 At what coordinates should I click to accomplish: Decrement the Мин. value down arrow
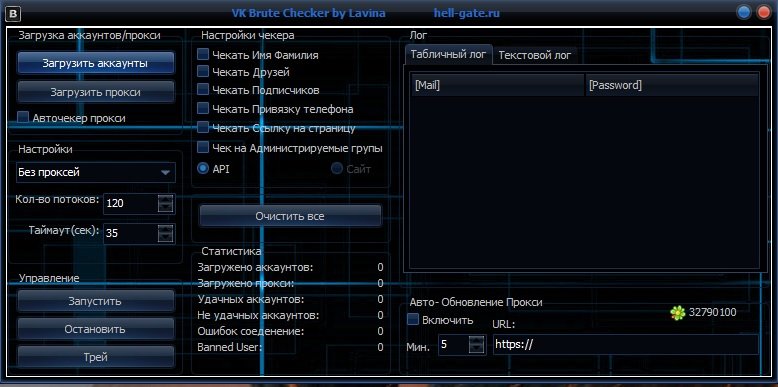tap(476, 349)
